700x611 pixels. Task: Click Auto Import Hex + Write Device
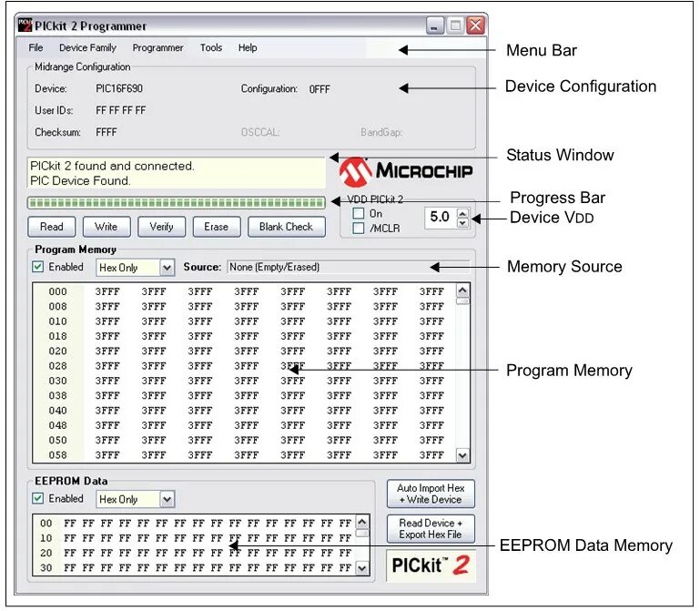431,494
